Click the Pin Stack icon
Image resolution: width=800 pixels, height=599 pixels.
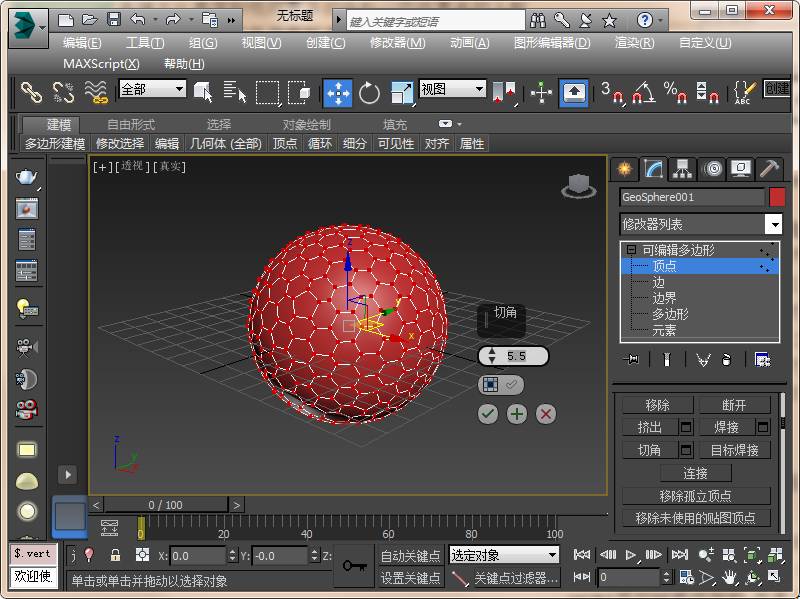(x=631, y=360)
